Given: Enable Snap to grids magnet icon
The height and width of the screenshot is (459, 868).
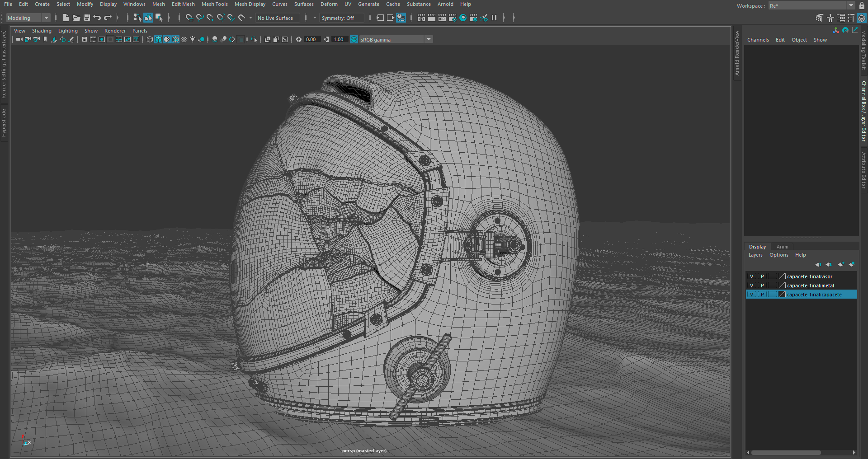Looking at the screenshot, I should pos(189,18).
